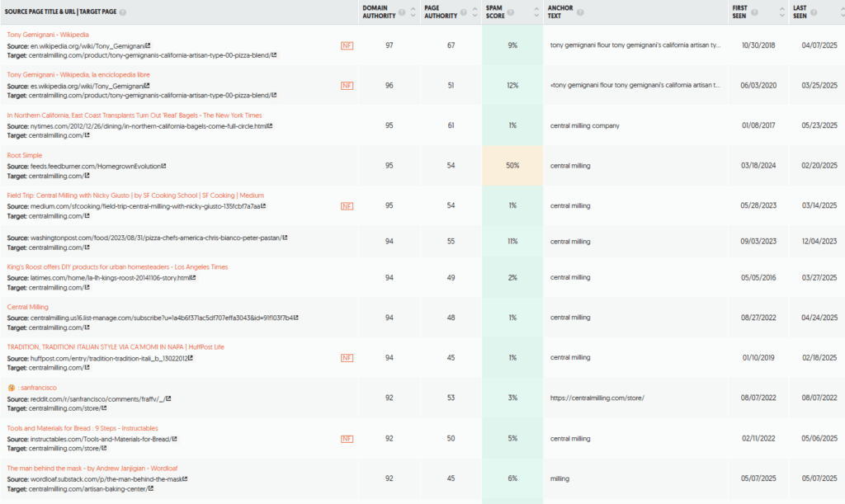Image resolution: width=845 pixels, height=504 pixels.
Task: Open external icon after wordloaf.substack.com source URL
Action: click(186, 478)
